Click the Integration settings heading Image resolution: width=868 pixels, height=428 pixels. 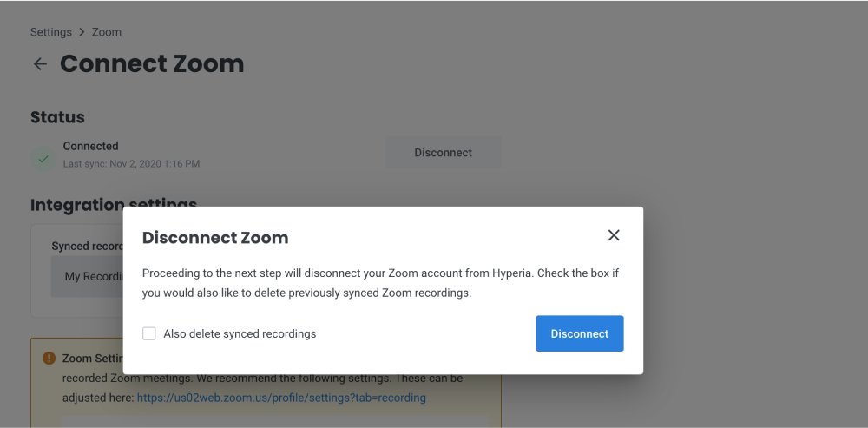(x=114, y=204)
